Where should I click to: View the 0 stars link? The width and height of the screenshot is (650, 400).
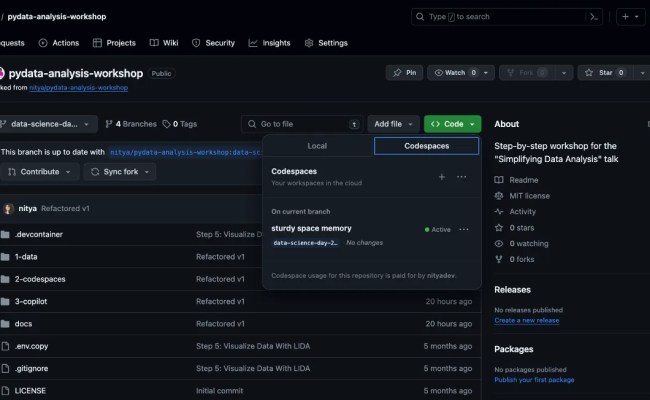[x=514, y=228]
